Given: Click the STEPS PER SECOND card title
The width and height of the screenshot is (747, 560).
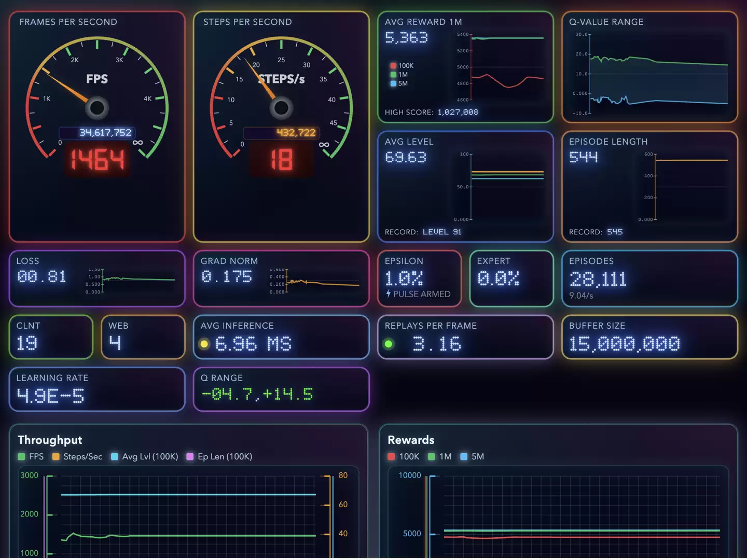Looking at the screenshot, I should tap(247, 22).
